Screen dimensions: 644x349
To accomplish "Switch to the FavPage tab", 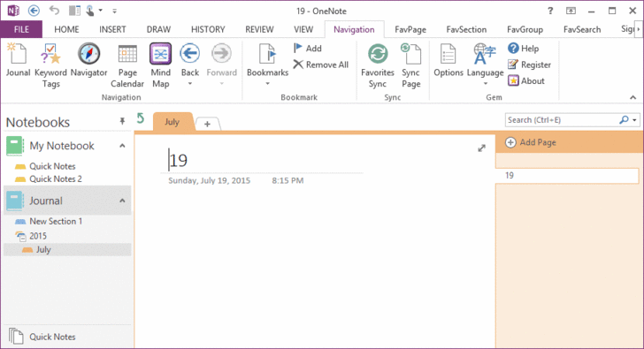I will (x=410, y=29).
